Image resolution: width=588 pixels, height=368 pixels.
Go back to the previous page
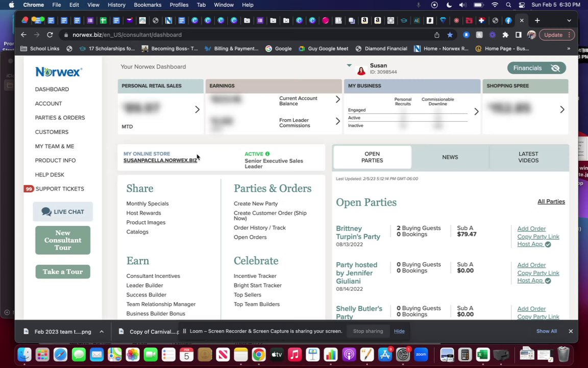point(23,35)
